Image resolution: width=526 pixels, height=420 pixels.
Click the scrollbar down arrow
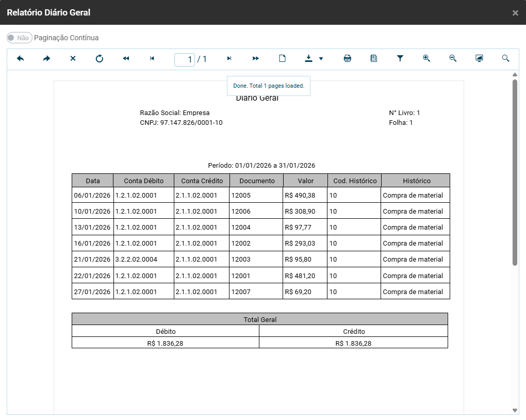click(515, 410)
